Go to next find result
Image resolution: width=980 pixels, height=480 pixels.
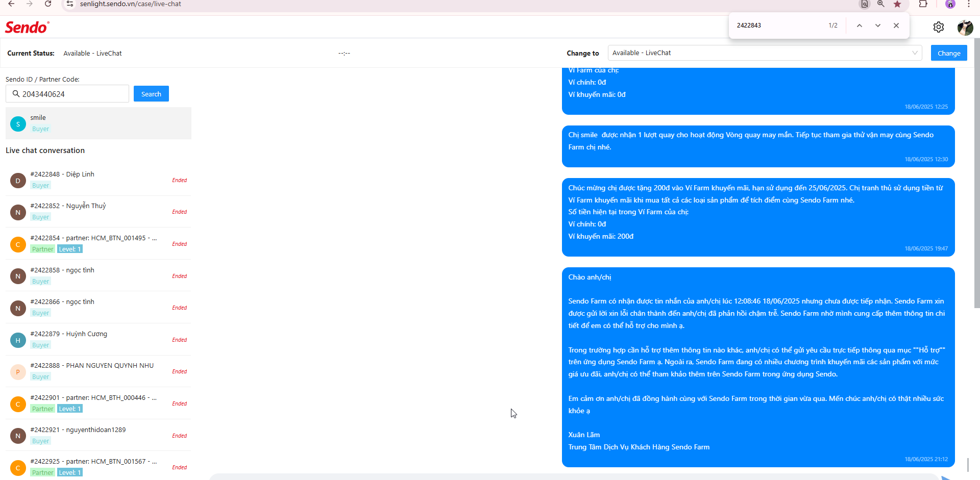point(878,26)
